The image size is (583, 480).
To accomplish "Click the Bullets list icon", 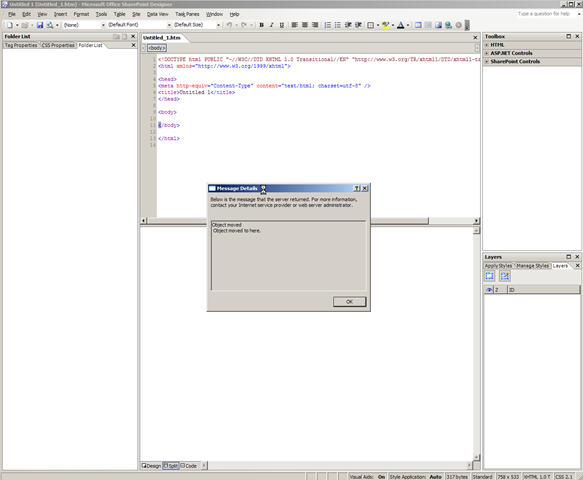I will tap(338, 25).
